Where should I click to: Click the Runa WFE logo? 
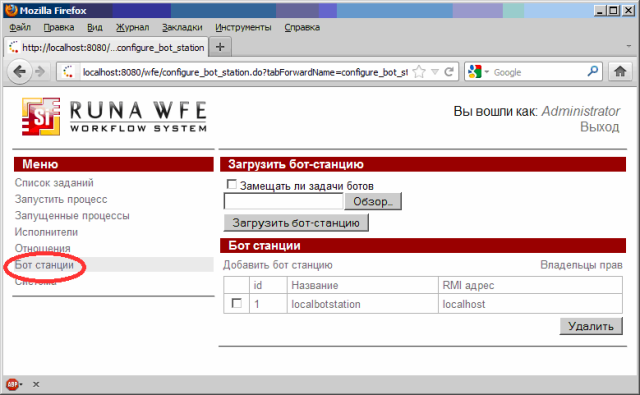[x=114, y=116]
